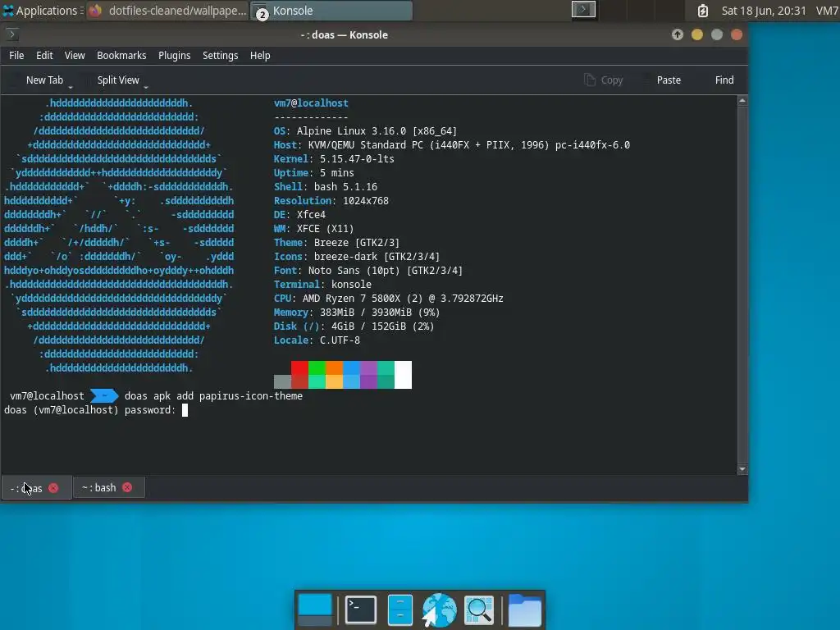The height and width of the screenshot is (630, 840).
Task: Click the blue prompt arrow segment
Action: point(104,396)
